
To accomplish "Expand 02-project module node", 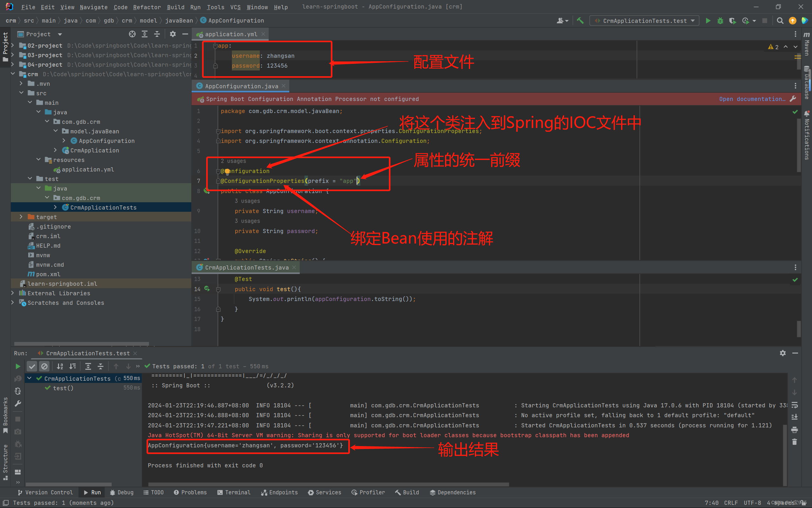I will [13, 45].
